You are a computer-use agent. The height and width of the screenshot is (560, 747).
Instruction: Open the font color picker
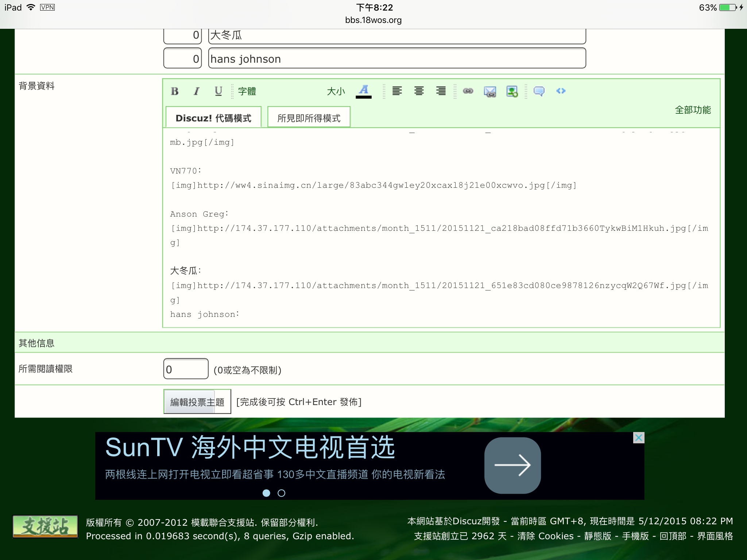(364, 91)
